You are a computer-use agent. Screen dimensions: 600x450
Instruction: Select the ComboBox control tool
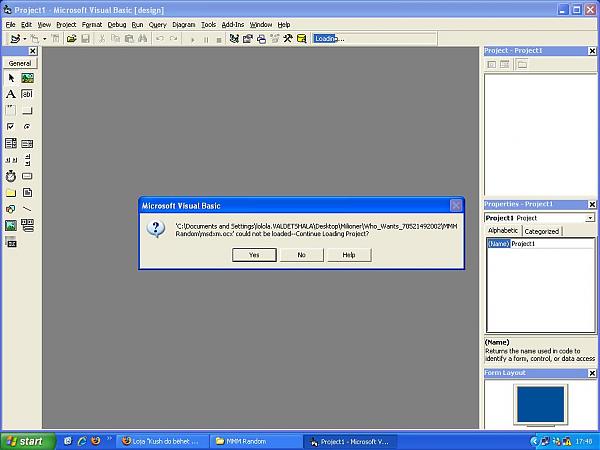point(11,143)
